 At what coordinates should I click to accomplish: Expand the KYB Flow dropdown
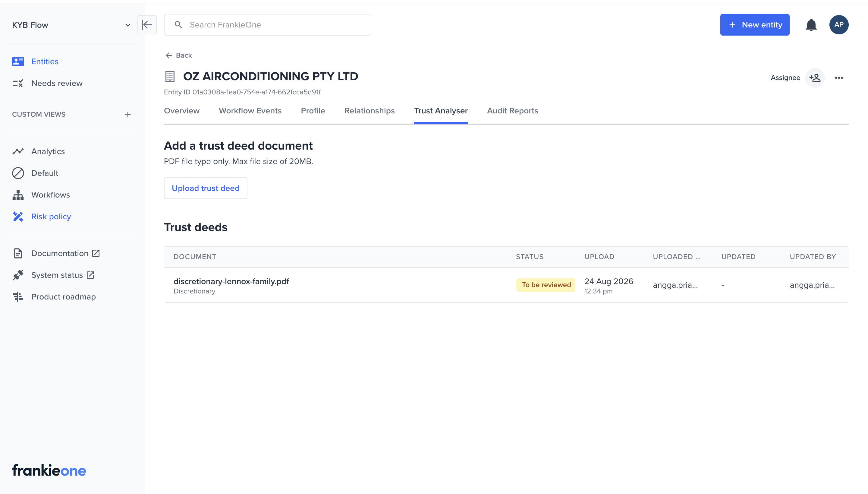pyautogui.click(x=127, y=25)
